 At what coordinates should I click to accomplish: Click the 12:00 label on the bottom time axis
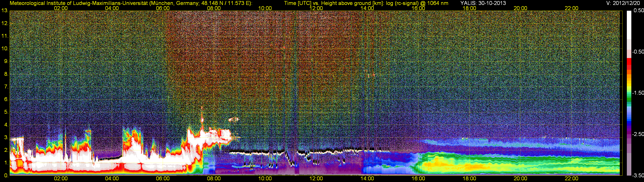(316, 179)
